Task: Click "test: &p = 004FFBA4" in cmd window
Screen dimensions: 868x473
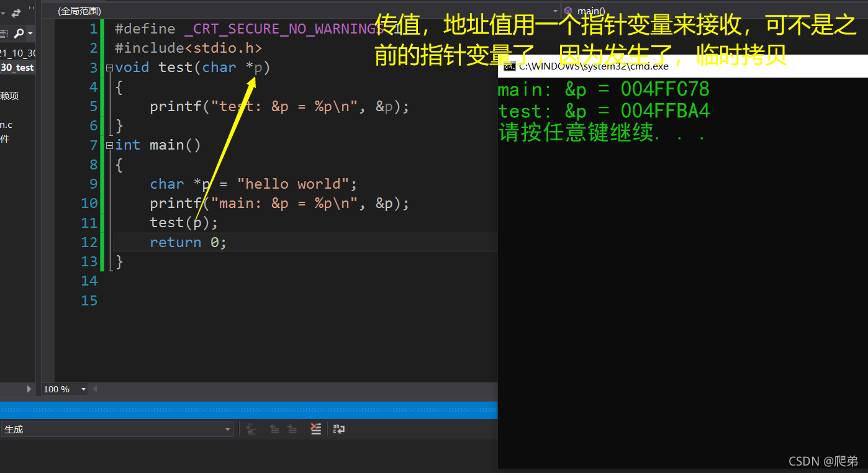Action: click(x=604, y=111)
